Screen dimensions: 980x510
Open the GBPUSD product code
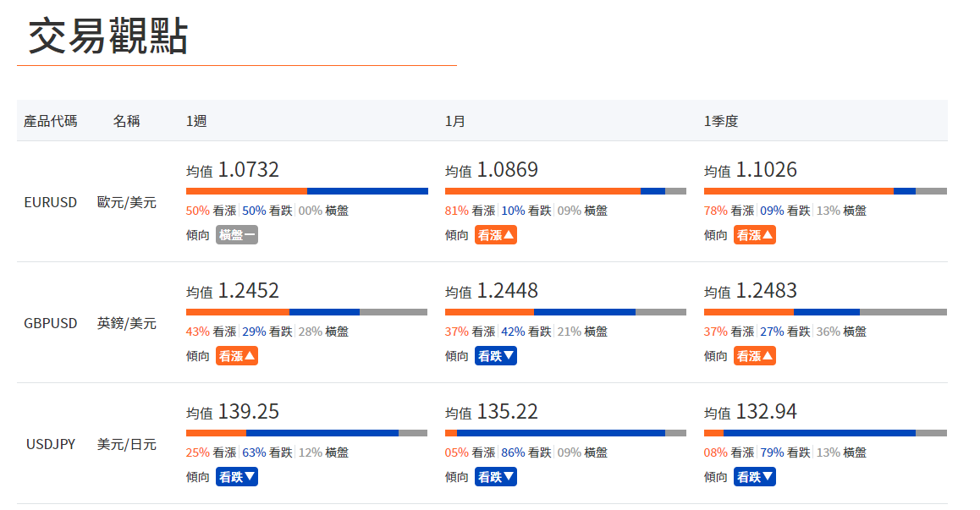click(51, 323)
